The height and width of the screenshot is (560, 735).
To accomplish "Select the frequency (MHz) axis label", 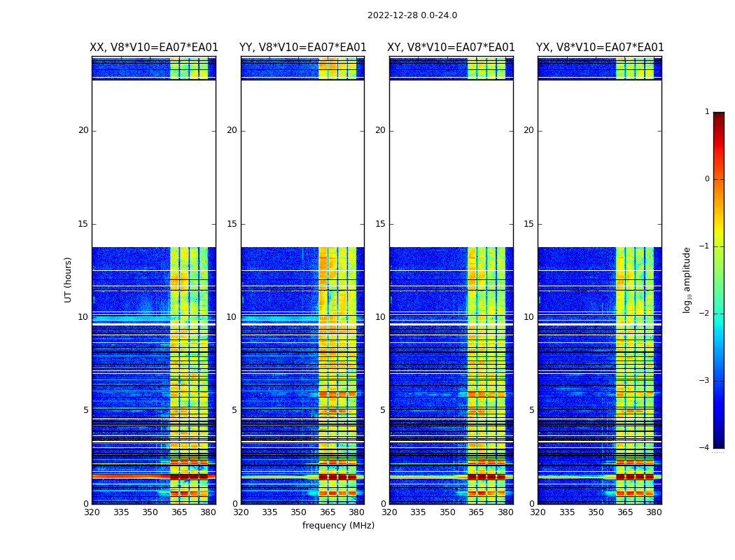I will click(338, 526).
